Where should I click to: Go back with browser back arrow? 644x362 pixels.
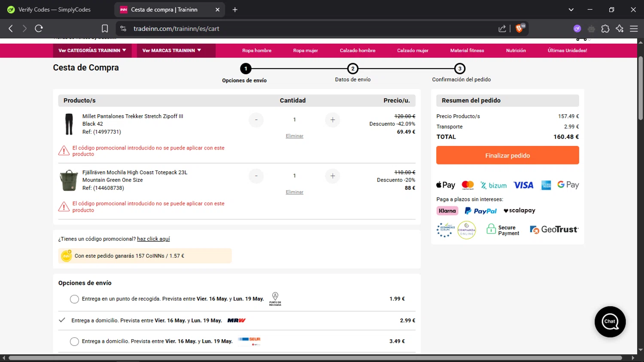point(11,28)
